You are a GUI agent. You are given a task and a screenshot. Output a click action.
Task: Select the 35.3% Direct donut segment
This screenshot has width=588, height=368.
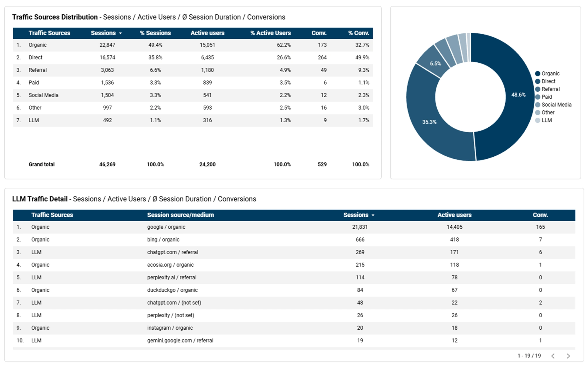click(429, 122)
